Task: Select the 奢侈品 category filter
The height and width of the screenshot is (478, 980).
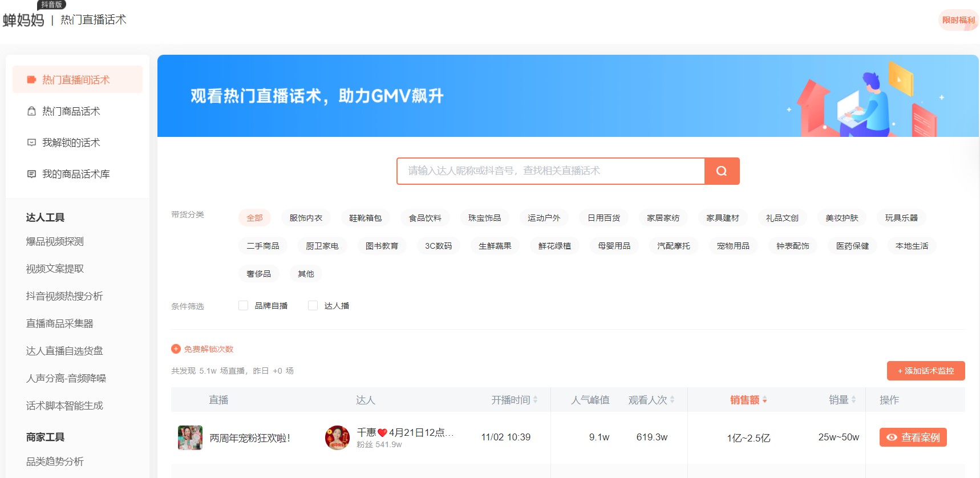Action: pyautogui.click(x=258, y=274)
